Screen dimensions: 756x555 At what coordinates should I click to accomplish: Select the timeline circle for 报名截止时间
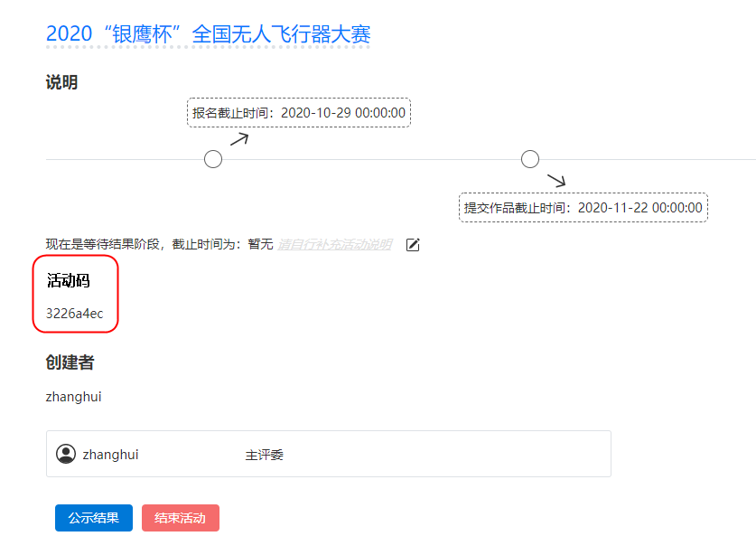213,159
